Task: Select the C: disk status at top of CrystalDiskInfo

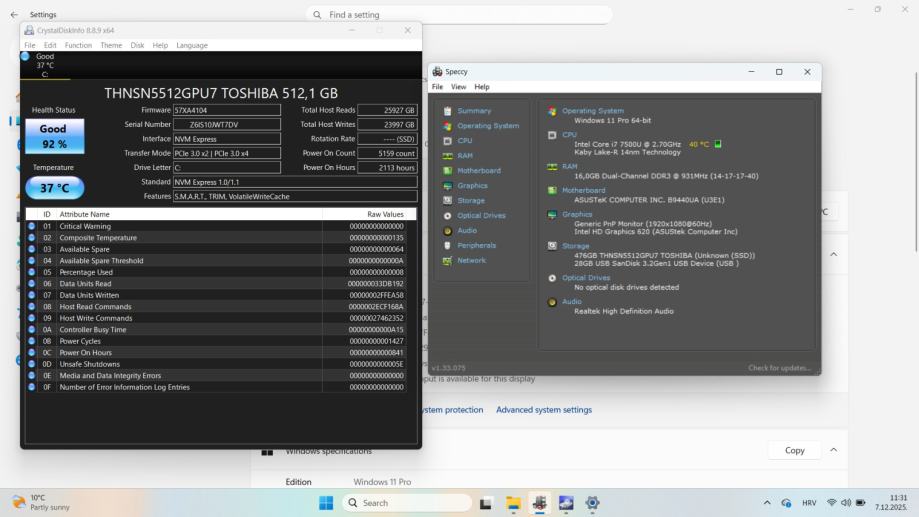Action: coord(45,65)
